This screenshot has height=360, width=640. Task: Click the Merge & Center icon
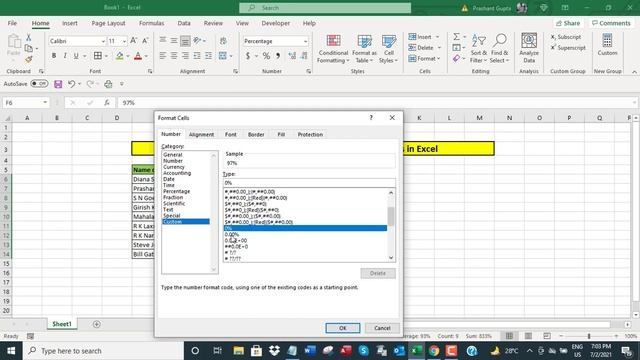point(222,56)
